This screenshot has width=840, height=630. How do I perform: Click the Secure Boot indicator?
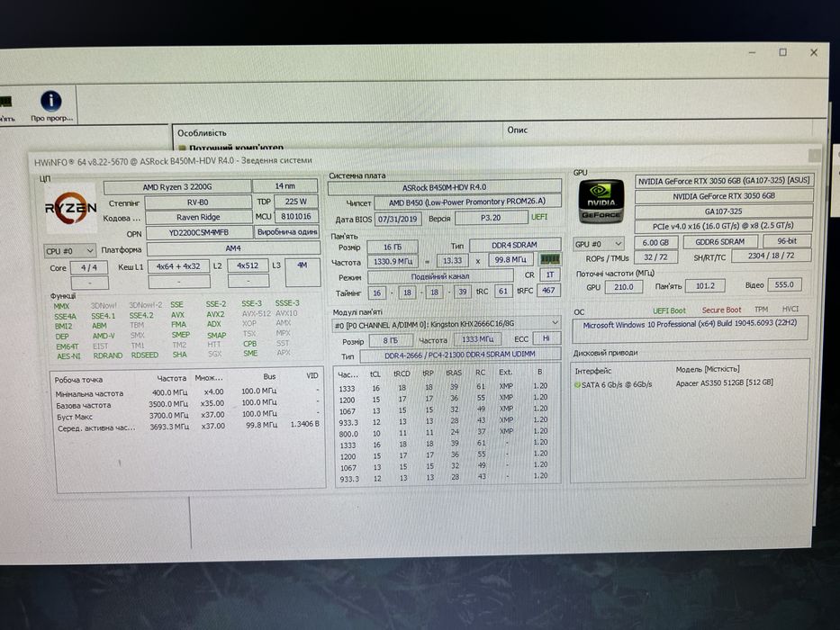721,310
